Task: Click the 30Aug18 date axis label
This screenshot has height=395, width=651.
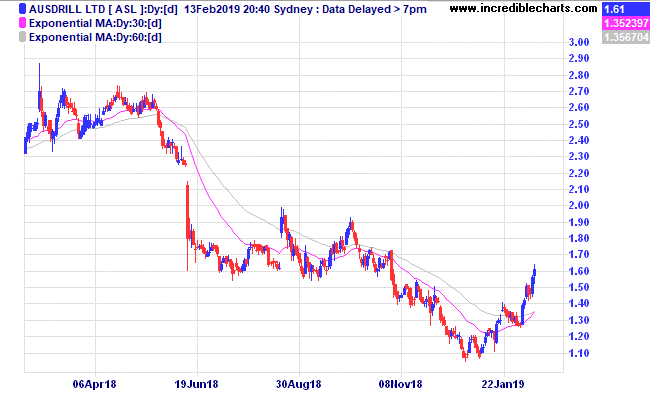Action: click(299, 384)
